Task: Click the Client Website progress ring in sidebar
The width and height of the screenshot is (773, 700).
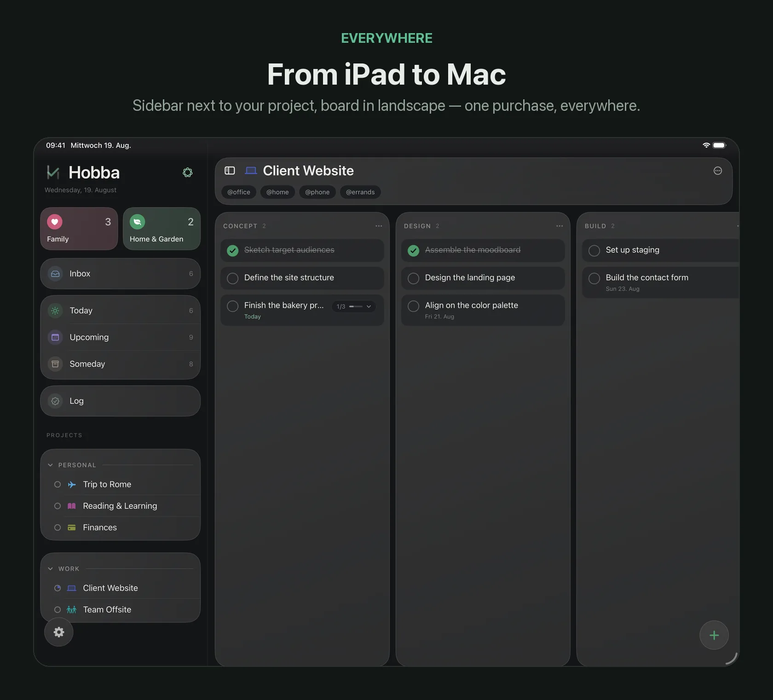Action: [58, 588]
